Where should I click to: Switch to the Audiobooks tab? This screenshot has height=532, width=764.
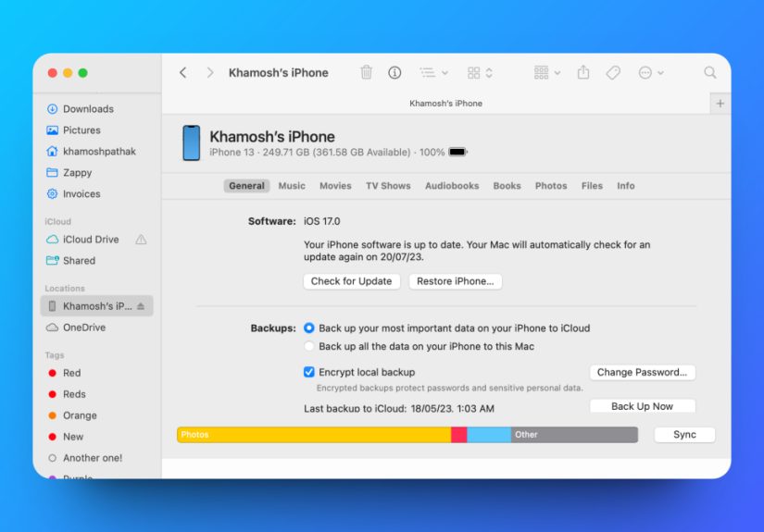coord(452,186)
